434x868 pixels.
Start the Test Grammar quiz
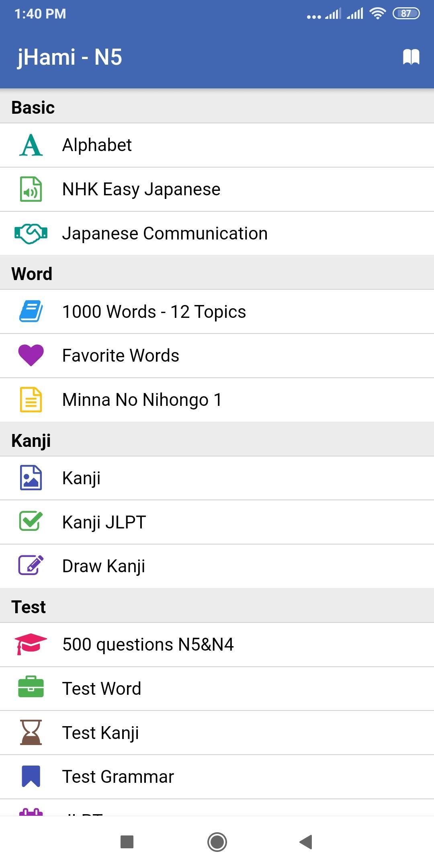(x=118, y=776)
